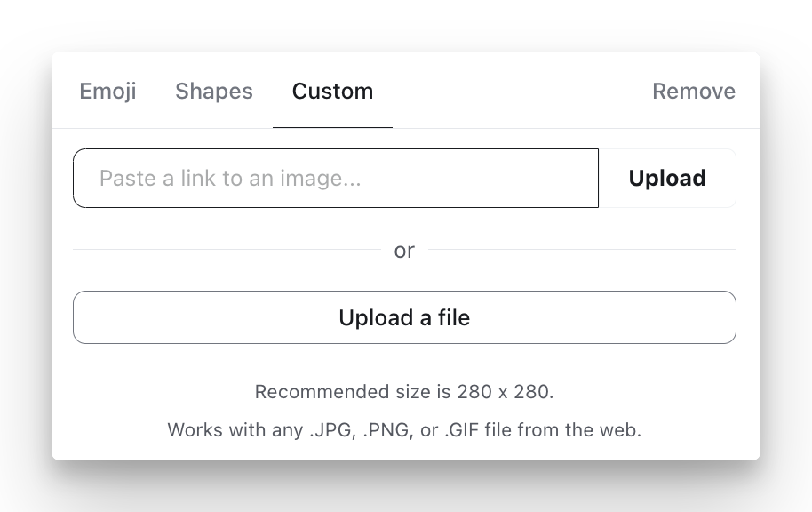Activate the link paste field before typing
Screen dimensions: 812x512
click(x=335, y=178)
